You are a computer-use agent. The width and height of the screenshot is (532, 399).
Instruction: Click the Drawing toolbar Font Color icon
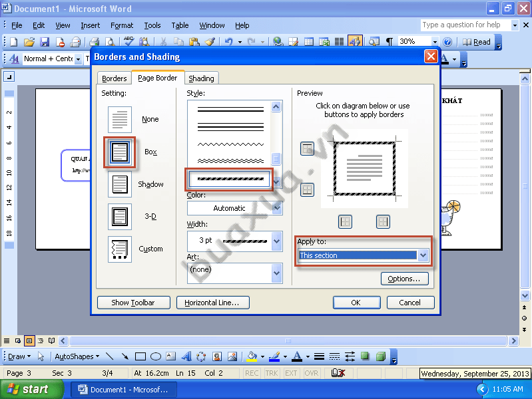coord(297,356)
